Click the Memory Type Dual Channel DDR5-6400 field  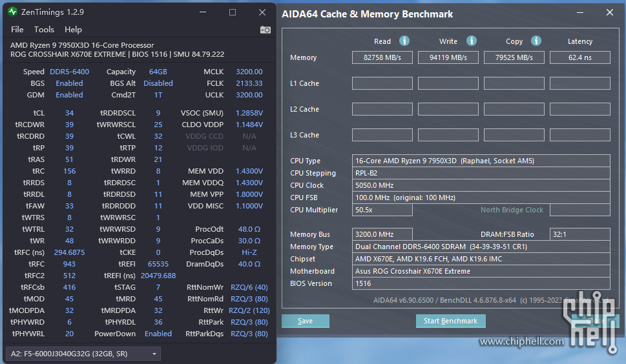(x=481, y=247)
